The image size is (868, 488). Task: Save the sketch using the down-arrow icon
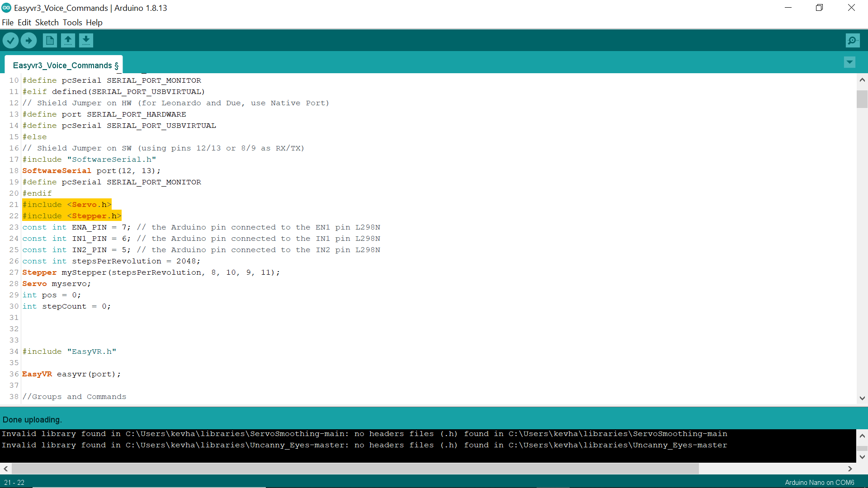86,40
